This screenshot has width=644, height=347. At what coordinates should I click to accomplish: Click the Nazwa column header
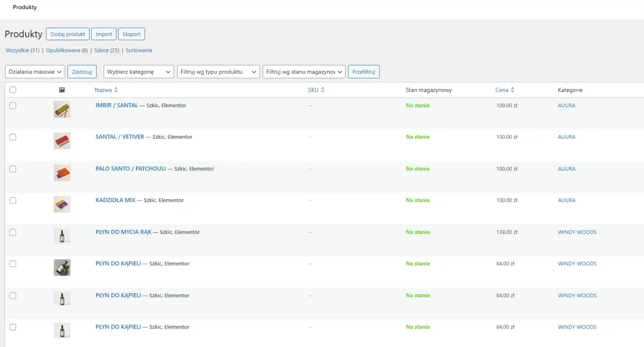click(103, 90)
